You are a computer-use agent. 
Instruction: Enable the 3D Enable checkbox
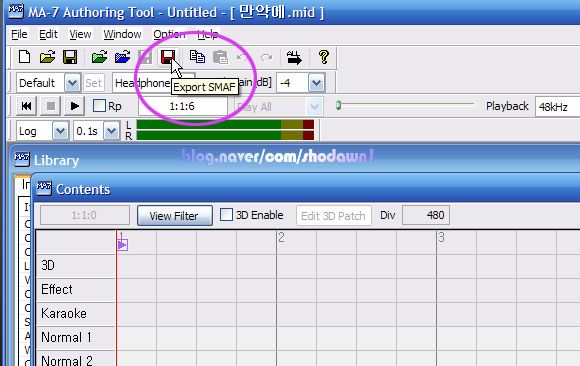click(x=226, y=215)
